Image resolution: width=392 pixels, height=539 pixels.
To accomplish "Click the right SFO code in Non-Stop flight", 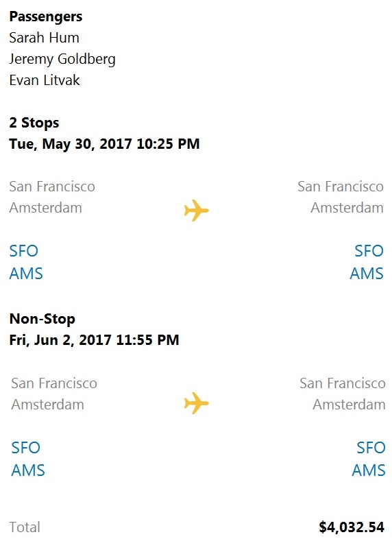I will tap(371, 448).
